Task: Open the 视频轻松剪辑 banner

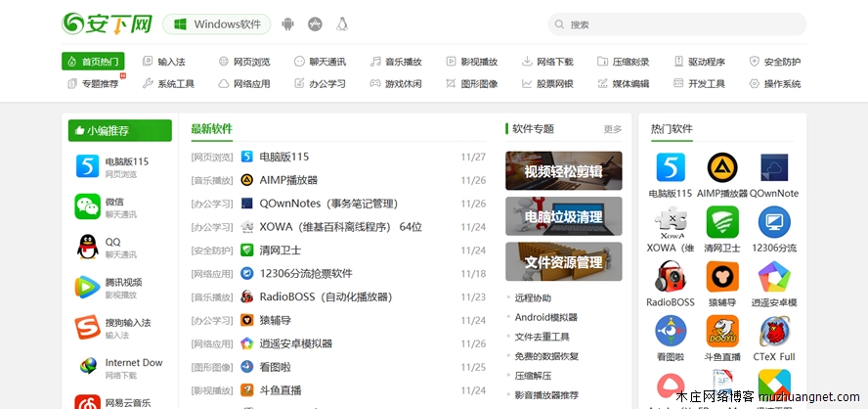Action: coord(564,170)
